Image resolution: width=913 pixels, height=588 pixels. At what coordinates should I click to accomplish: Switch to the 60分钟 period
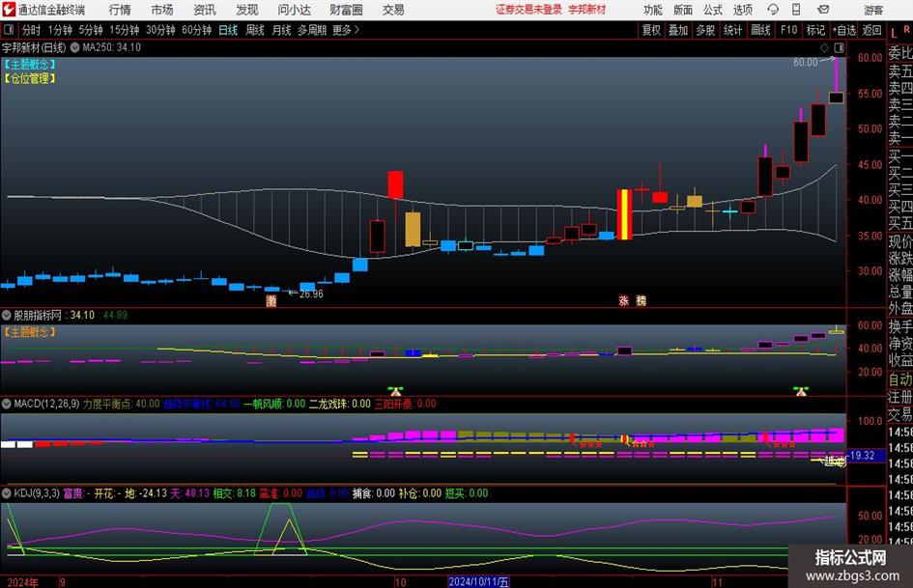[196, 30]
